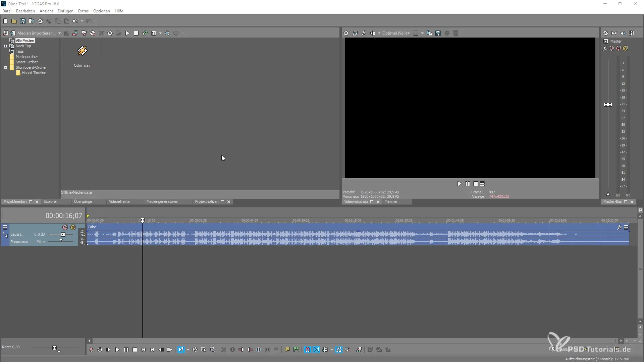Copy snapshot to clipboard in preview toolbar
Viewport: 644px width, 362px height.
429,33
